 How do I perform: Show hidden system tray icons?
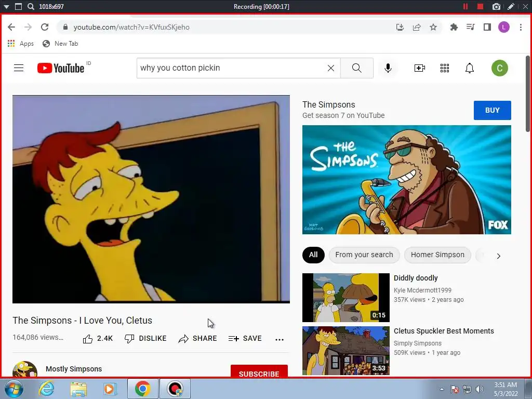[442, 389]
